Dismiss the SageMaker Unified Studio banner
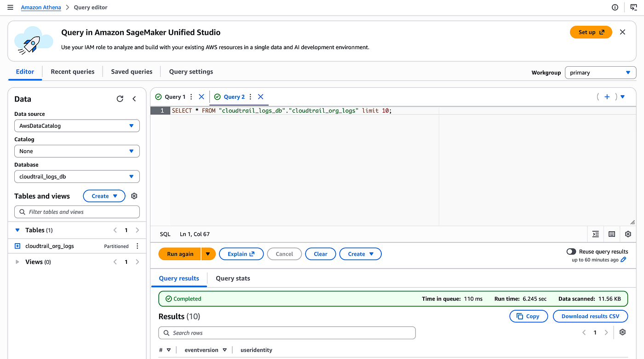 pyautogui.click(x=622, y=32)
